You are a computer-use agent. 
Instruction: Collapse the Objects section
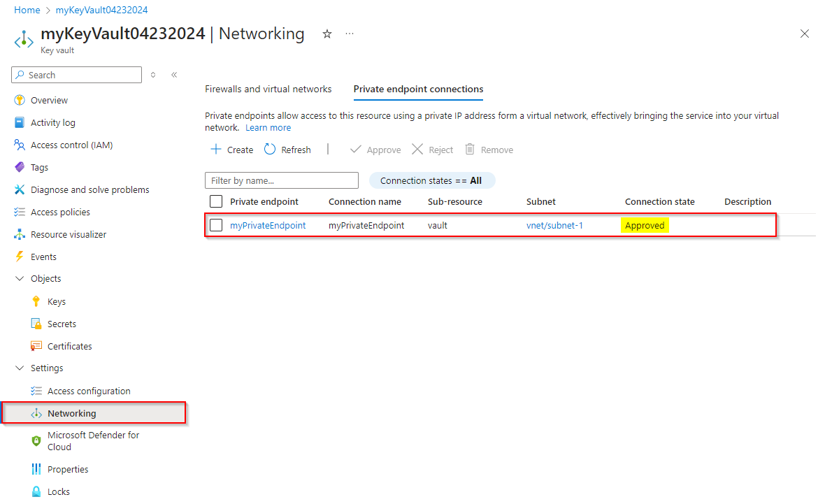[x=19, y=278]
